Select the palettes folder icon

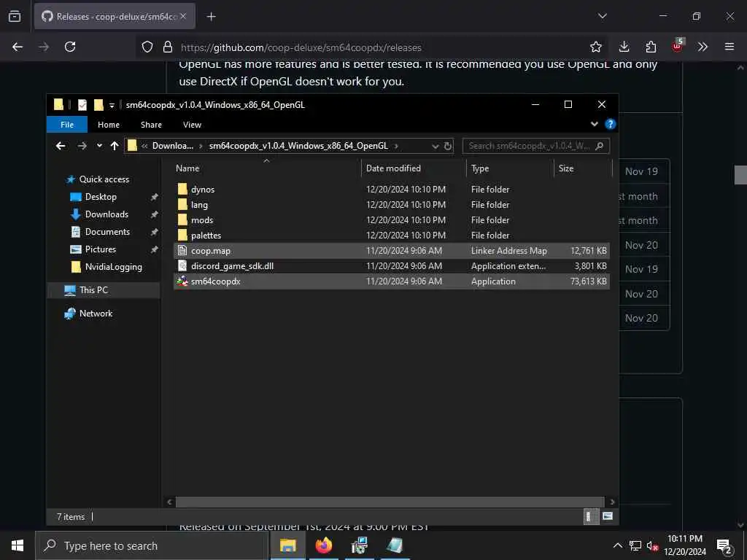pyautogui.click(x=182, y=236)
